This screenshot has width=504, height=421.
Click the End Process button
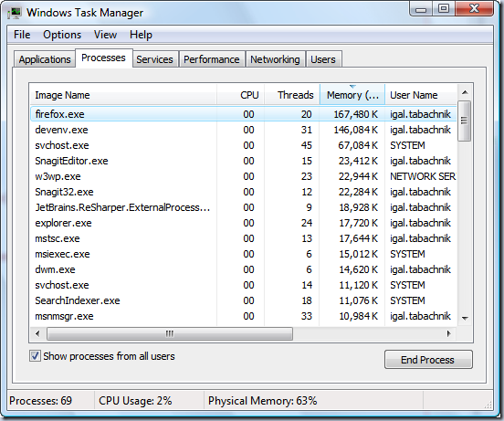[428, 359]
